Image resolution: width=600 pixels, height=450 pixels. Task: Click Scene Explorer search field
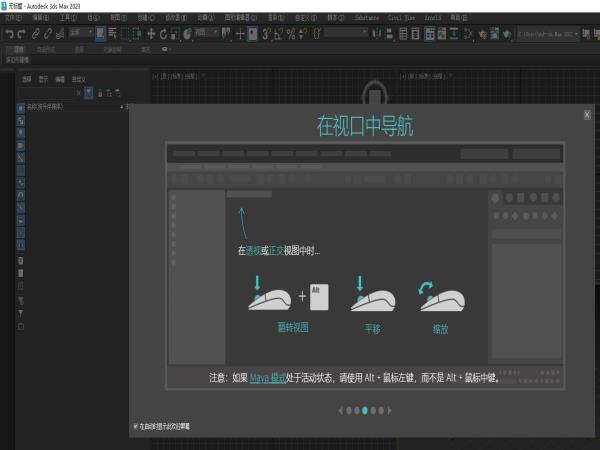(46, 93)
